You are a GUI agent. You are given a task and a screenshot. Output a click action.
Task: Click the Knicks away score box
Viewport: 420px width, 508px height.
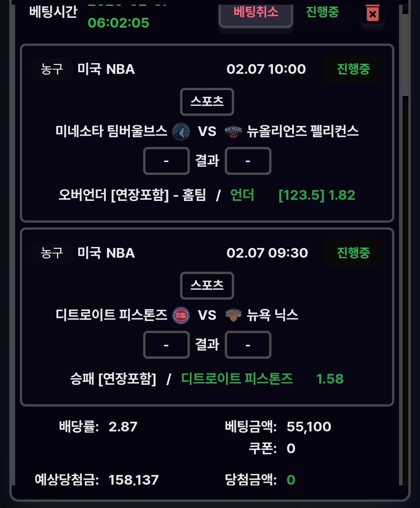[x=248, y=345]
